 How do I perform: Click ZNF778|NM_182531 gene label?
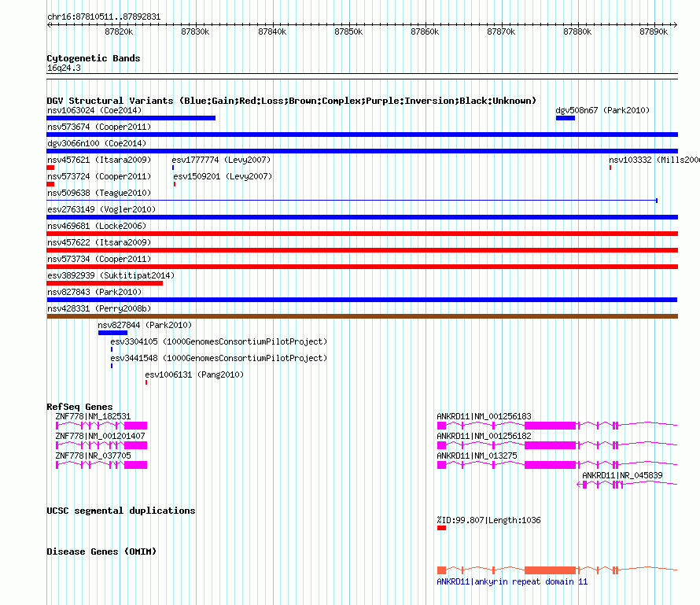click(x=93, y=416)
